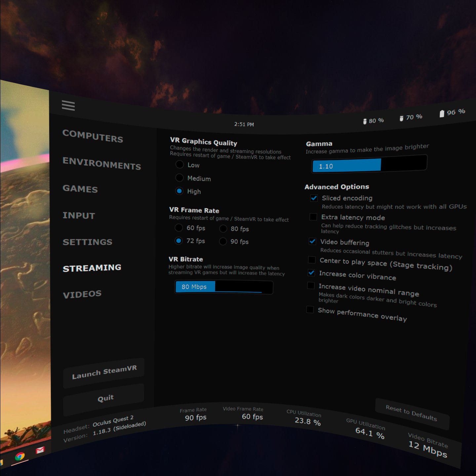Toggle Sliced encoding checkbox

tap(314, 198)
